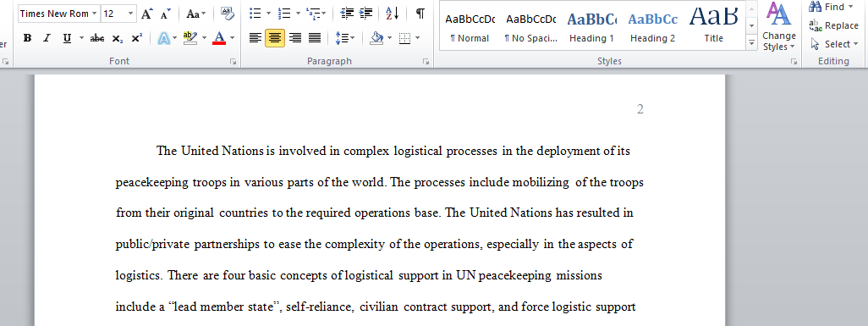Open the Font dialog launcher
This screenshot has width=868, height=326.
click(233, 62)
